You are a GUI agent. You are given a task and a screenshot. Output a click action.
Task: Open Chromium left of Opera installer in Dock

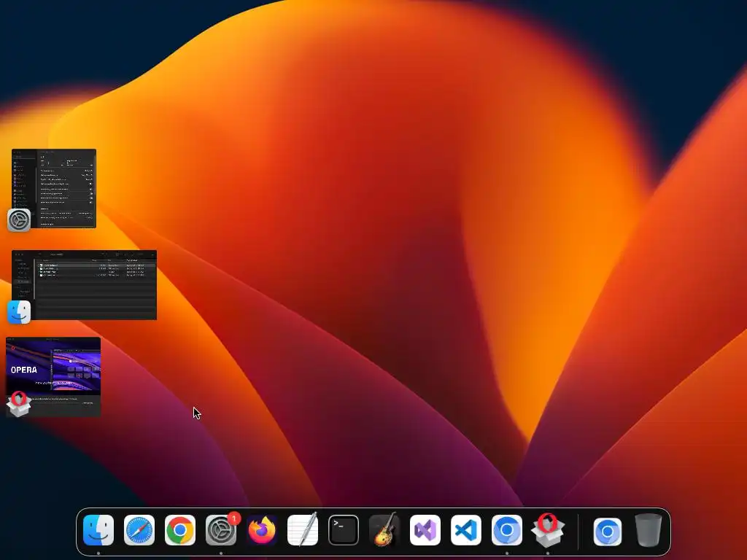click(507, 530)
